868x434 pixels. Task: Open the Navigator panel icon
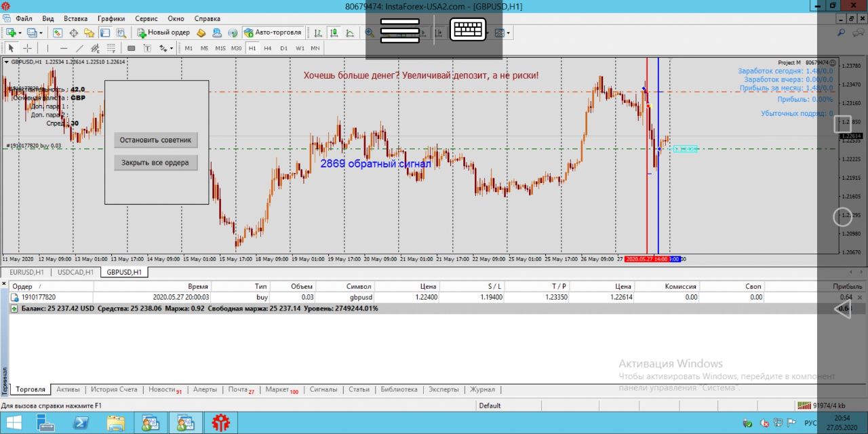coord(89,33)
